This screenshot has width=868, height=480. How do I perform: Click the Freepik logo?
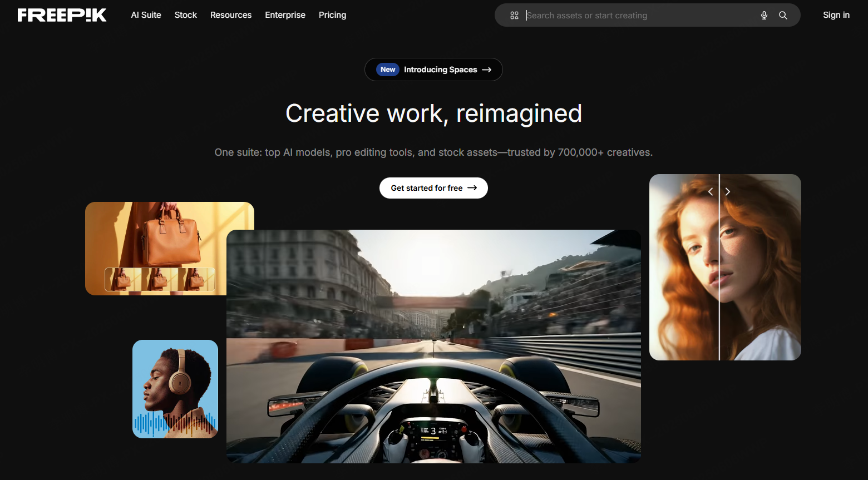[62, 15]
